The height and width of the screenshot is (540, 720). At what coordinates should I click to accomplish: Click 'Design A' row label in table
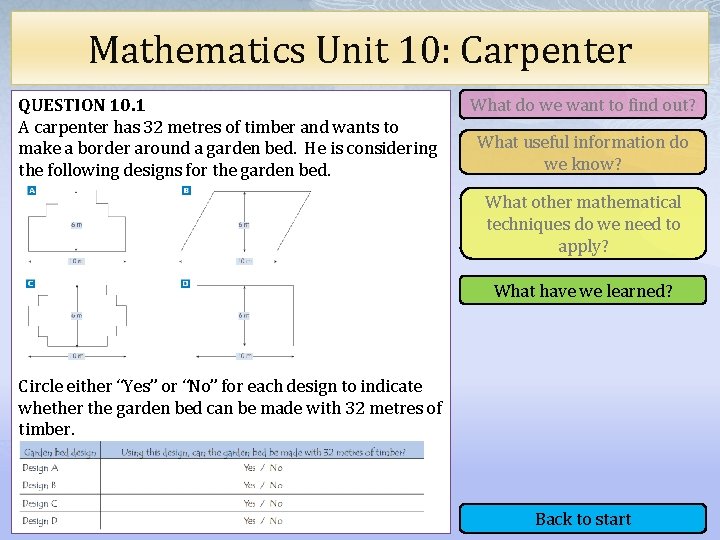pyautogui.click(x=40, y=468)
